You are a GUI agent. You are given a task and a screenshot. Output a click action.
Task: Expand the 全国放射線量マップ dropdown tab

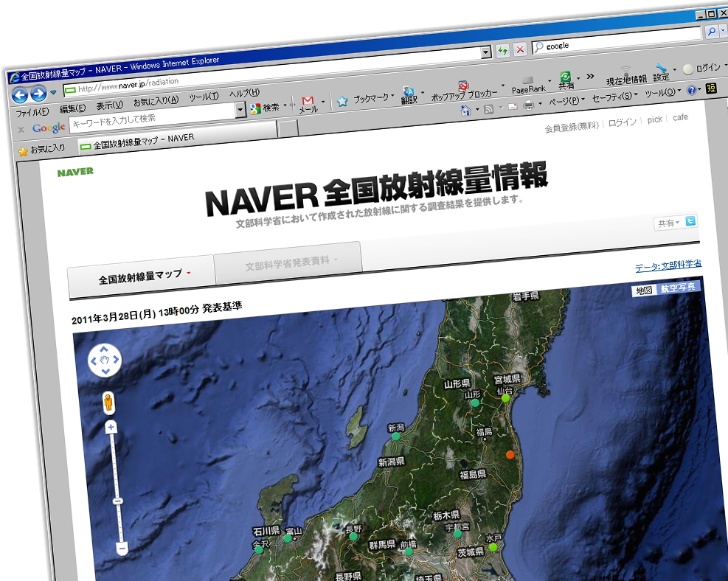pyautogui.click(x=145, y=276)
